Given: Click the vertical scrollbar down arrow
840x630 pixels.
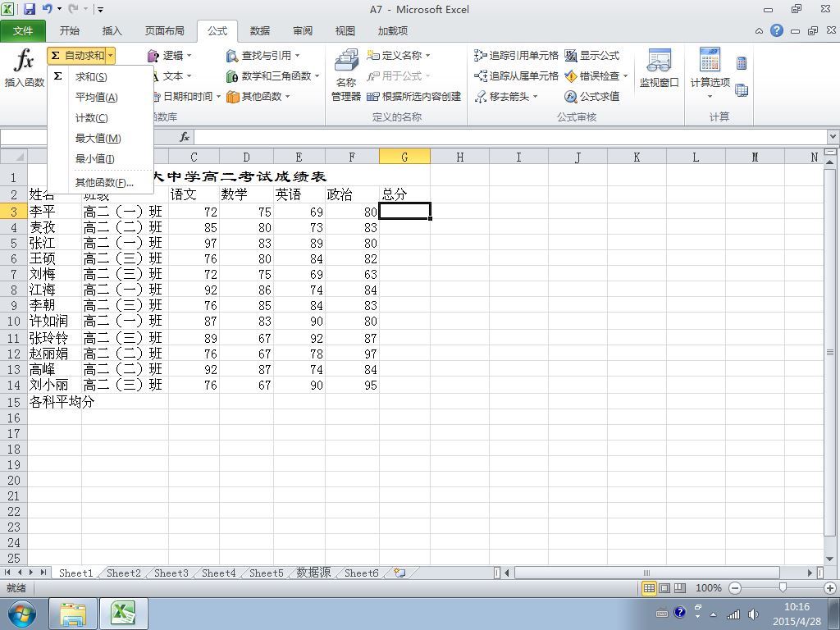Looking at the screenshot, I should click(x=830, y=559).
